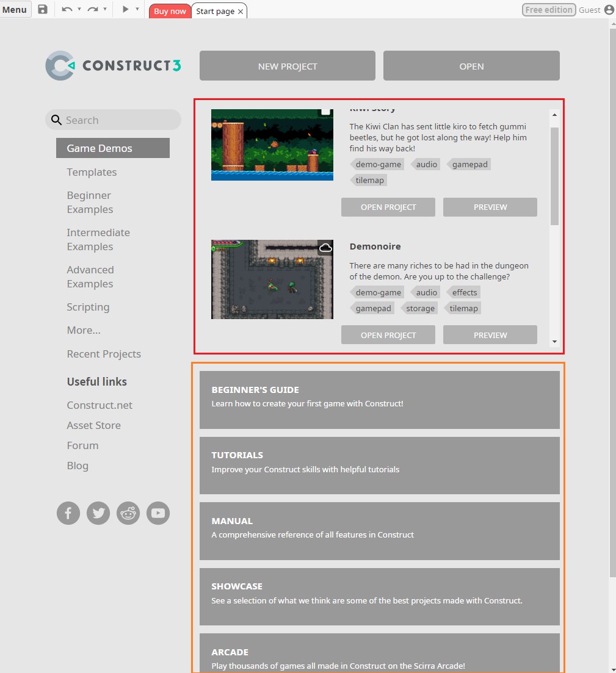
Task: Open the MANUAL card
Action: pyautogui.click(x=379, y=531)
